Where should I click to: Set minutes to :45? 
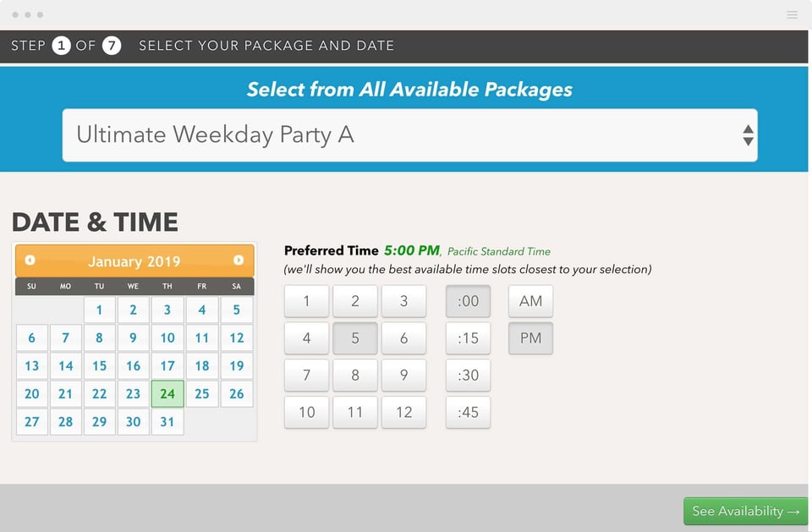[468, 412]
